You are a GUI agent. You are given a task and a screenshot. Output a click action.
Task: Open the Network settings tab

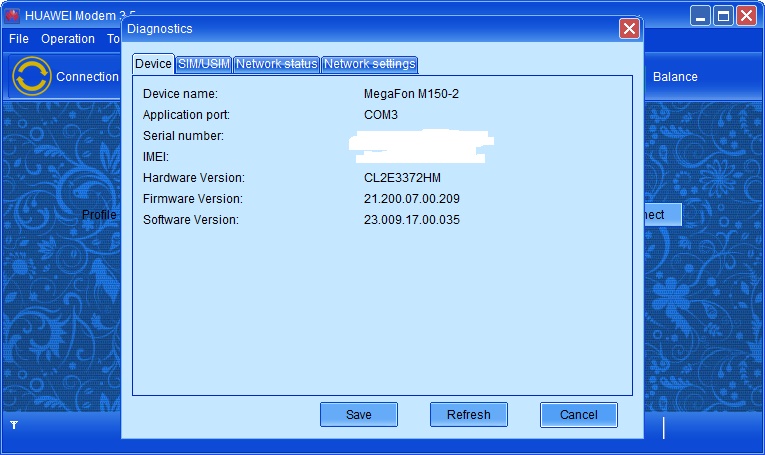369,64
